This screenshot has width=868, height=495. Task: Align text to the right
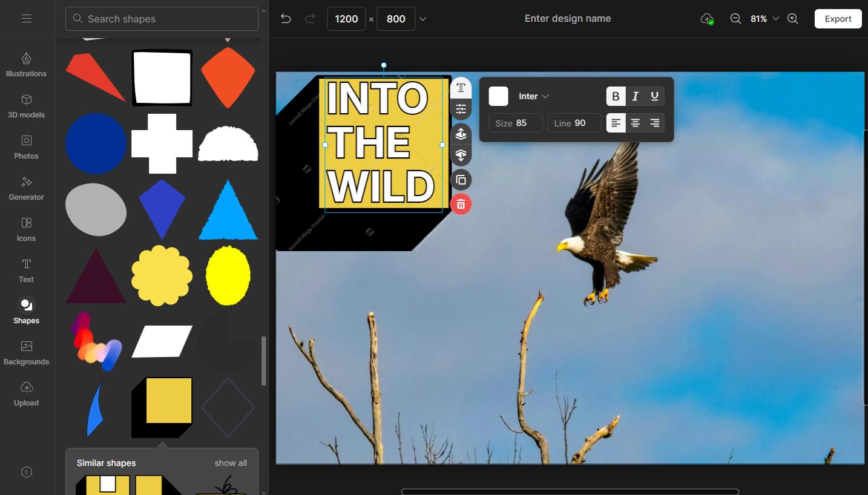pos(654,123)
